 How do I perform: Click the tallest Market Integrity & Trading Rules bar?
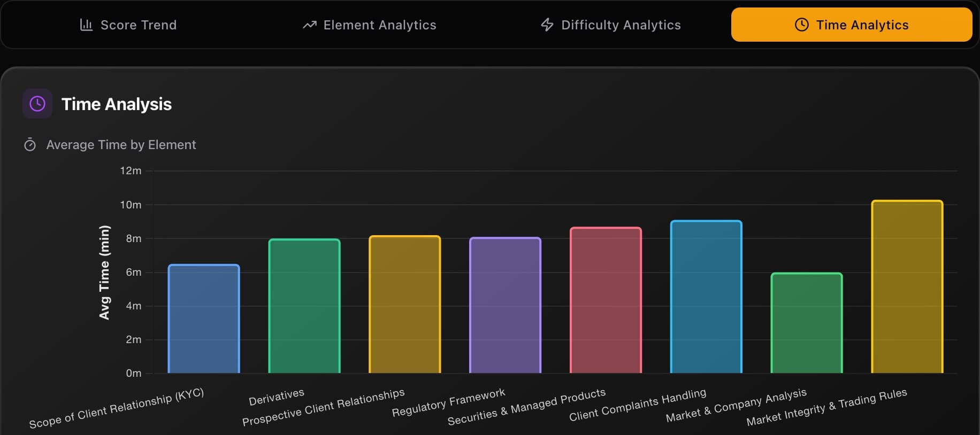click(907, 286)
